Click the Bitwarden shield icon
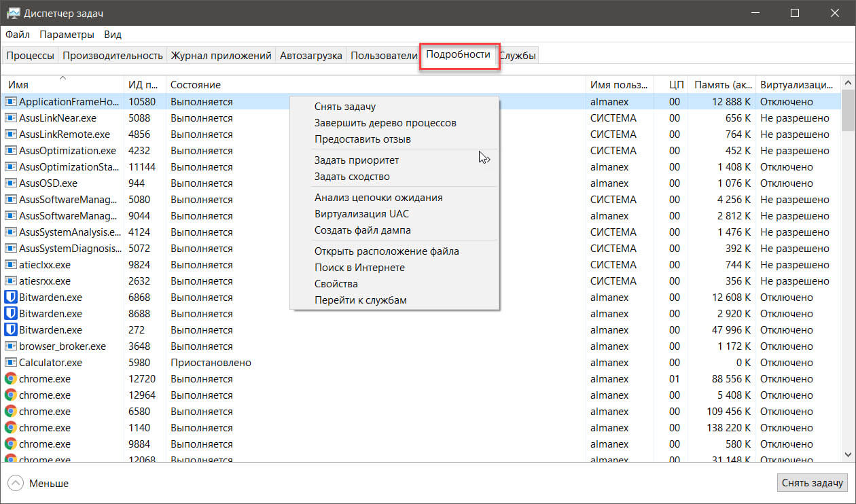Viewport: 856px width, 504px height. [10, 297]
